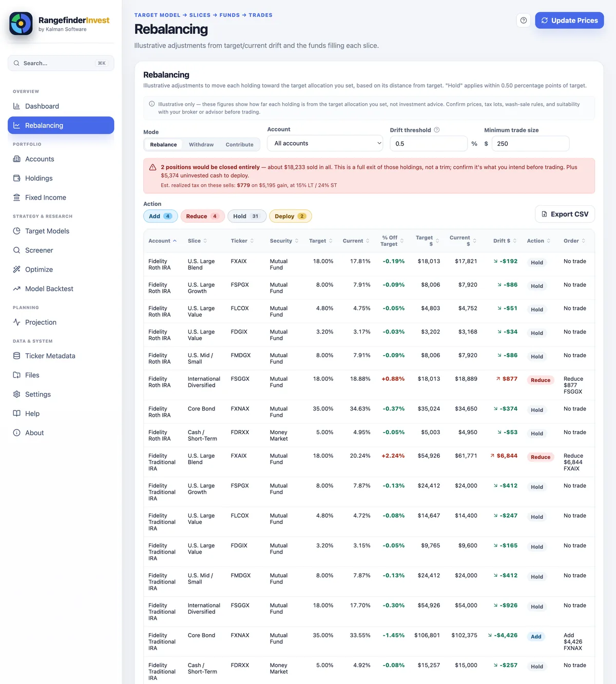The image size is (616, 684).
Task: Open the All accounts dropdown
Action: click(x=325, y=143)
